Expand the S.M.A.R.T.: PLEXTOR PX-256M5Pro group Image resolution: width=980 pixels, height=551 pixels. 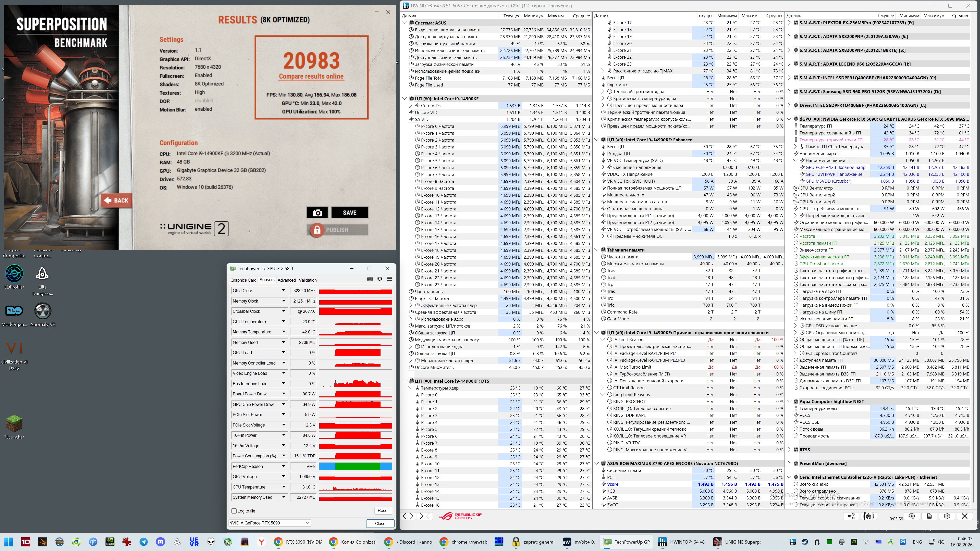[789, 23]
